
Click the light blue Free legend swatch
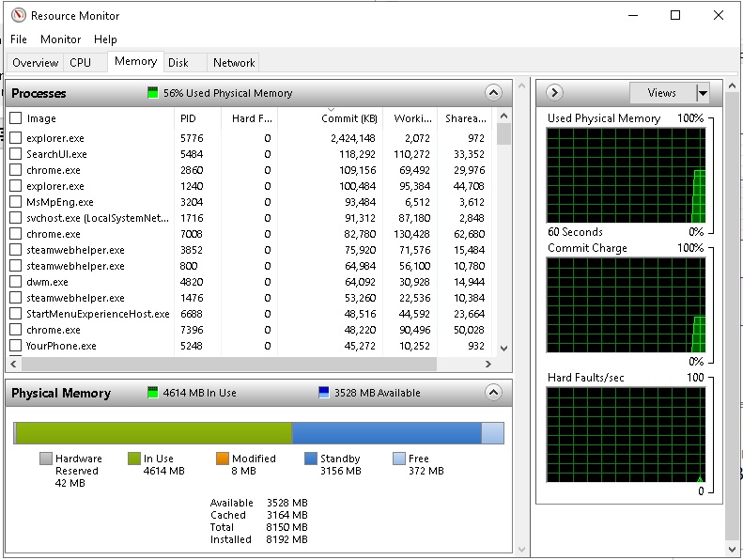(399, 459)
